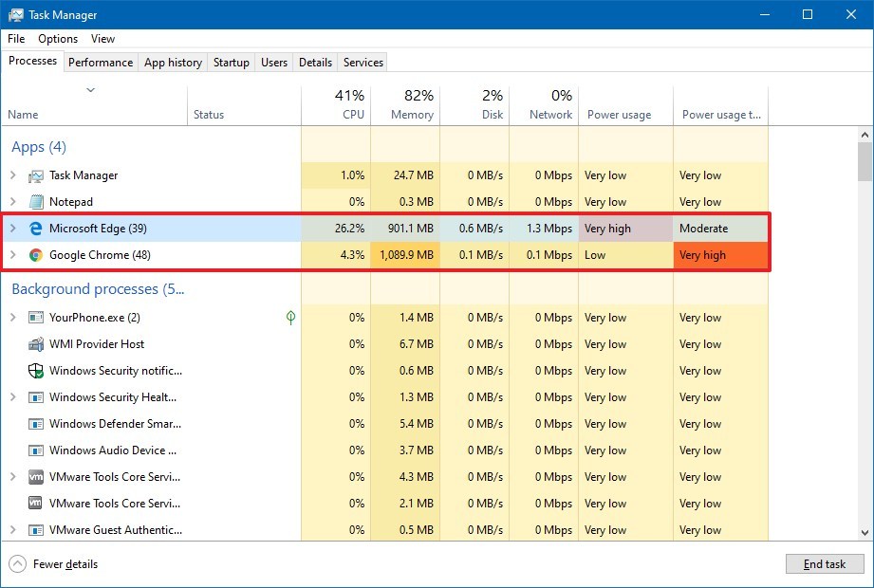The image size is (874, 588).
Task: Click the Microsoft Edge browser icon
Action: [x=36, y=229]
